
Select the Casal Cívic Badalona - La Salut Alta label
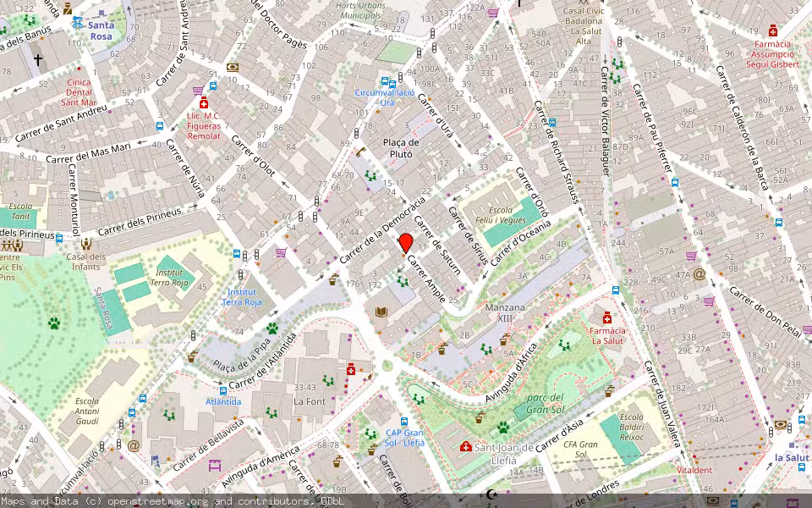coord(584,26)
